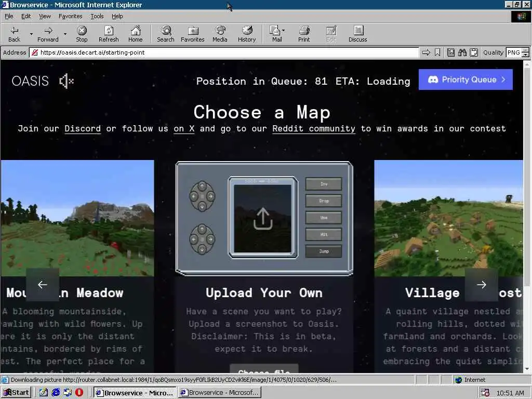Open the Forward button history dropdown arrow
This screenshot has width=532, height=399.
65,34
